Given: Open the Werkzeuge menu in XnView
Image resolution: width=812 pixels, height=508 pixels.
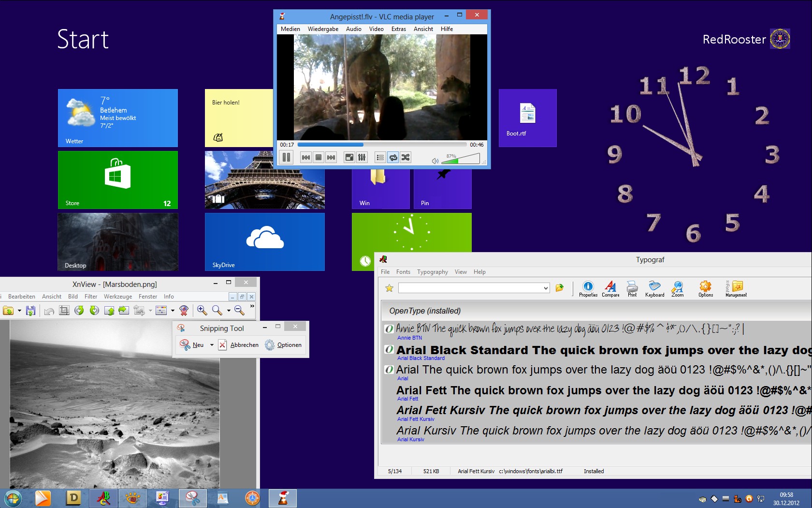Looking at the screenshot, I should coord(118,297).
